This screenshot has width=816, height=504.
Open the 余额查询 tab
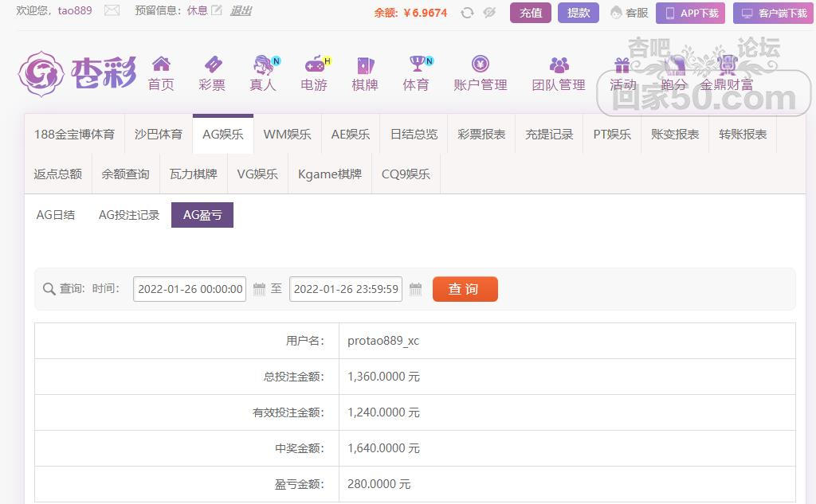pyautogui.click(x=125, y=174)
